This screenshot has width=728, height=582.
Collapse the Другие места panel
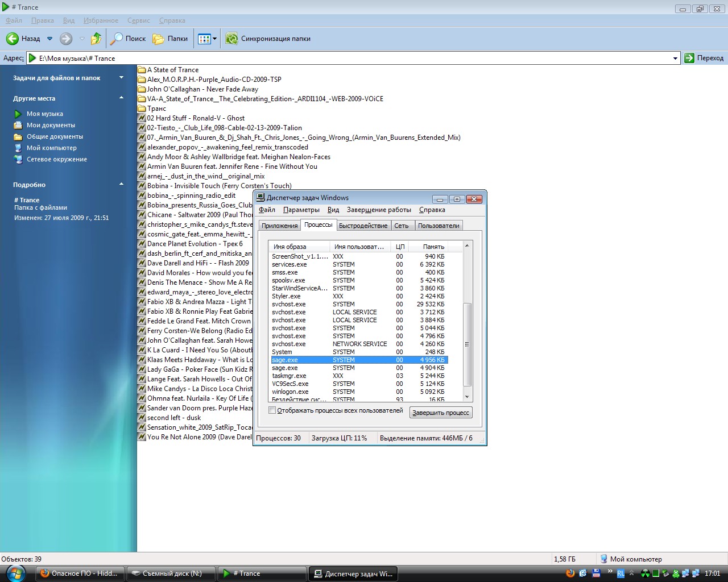pyautogui.click(x=121, y=98)
